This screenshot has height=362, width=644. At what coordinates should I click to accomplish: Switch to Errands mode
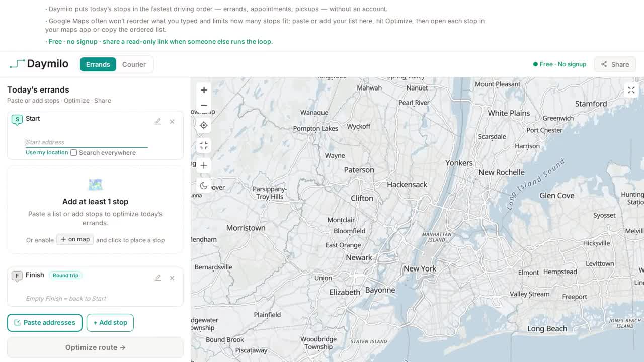[98, 64]
